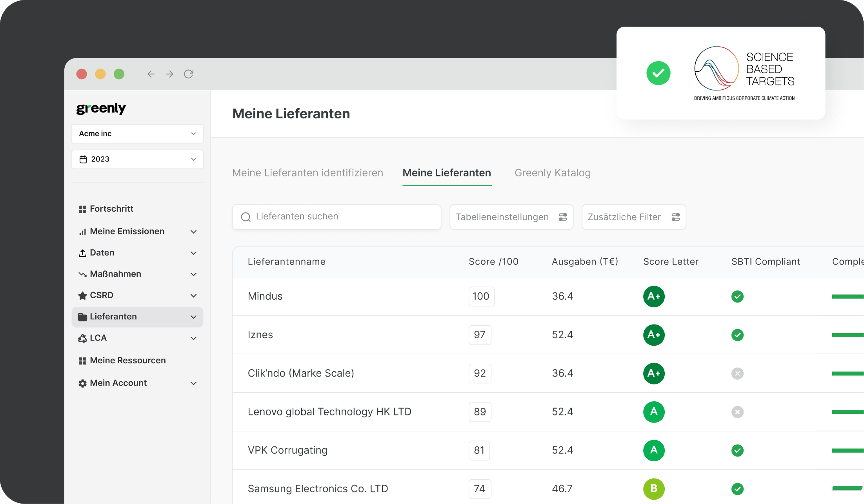Click the browser back arrow
864x504 pixels.
pyautogui.click(x=151, y=74)
